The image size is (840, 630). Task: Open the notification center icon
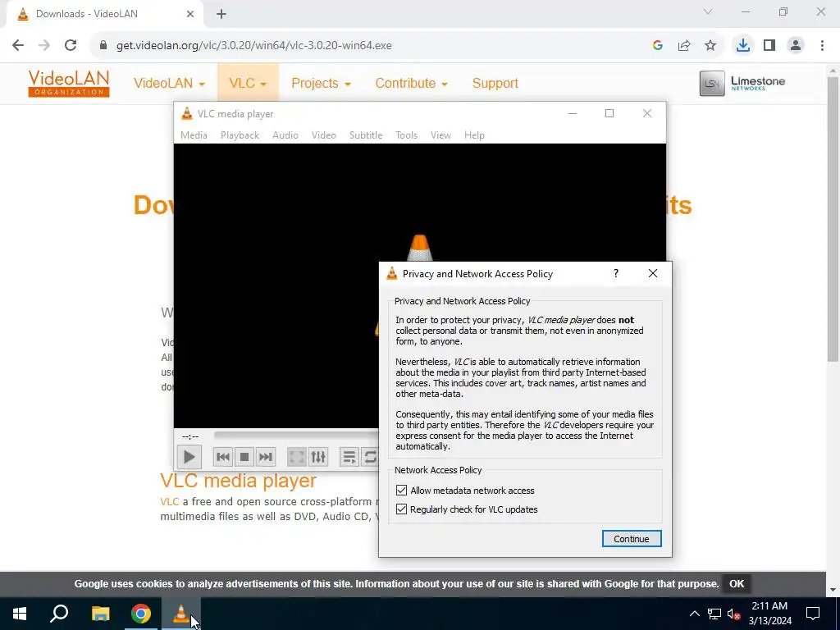point(813,614)
